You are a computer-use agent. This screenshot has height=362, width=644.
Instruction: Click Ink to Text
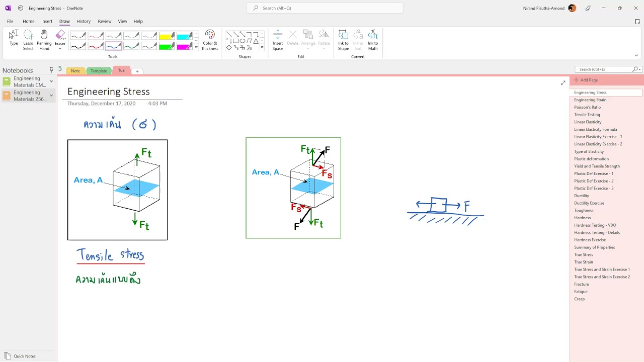coord(358,40)
